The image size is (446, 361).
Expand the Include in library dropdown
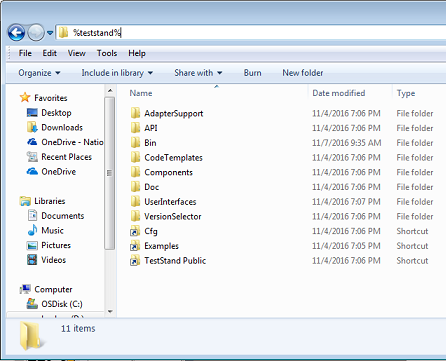pyautogui.click(x=117, y=73)
